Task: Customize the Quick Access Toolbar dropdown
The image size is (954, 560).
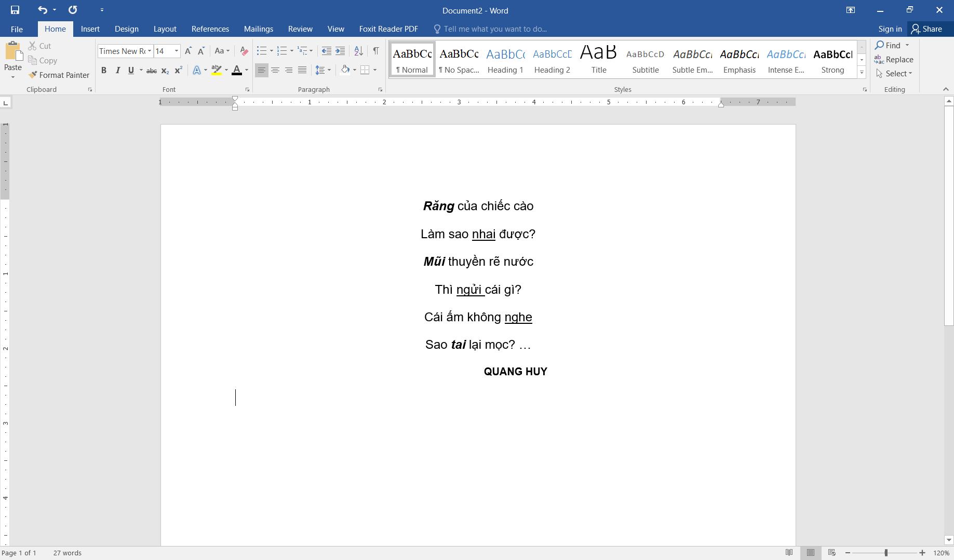Action: [102, 10]
